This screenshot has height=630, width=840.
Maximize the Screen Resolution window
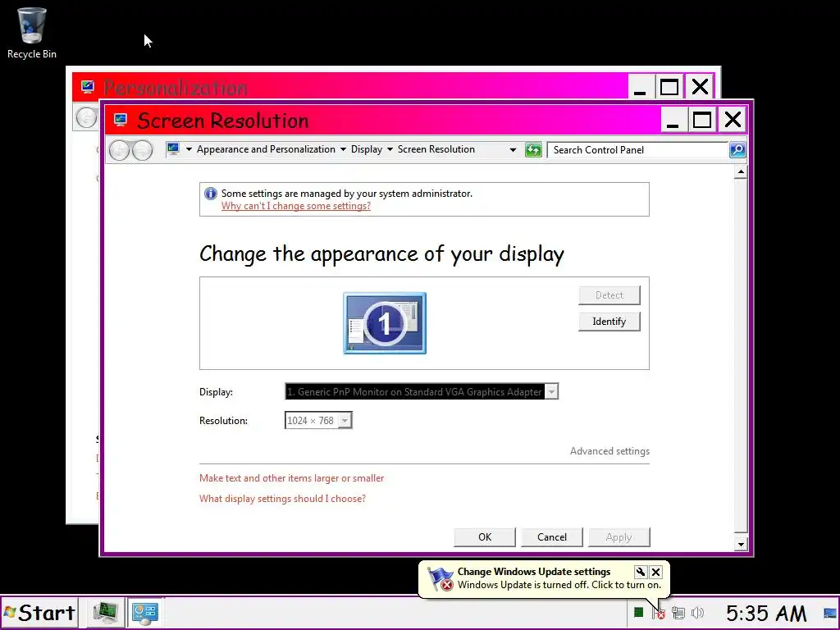(702, 120)
